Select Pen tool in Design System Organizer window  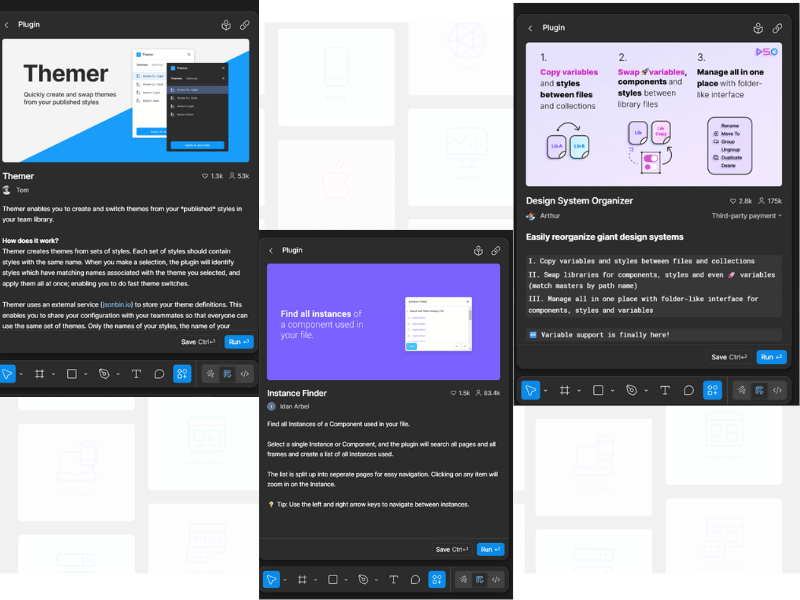tap(632, 390)
